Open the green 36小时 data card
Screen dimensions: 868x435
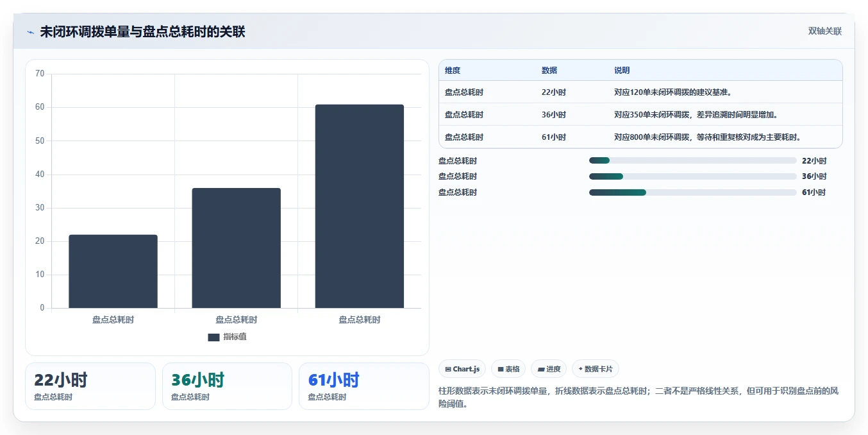click(227, 386)
